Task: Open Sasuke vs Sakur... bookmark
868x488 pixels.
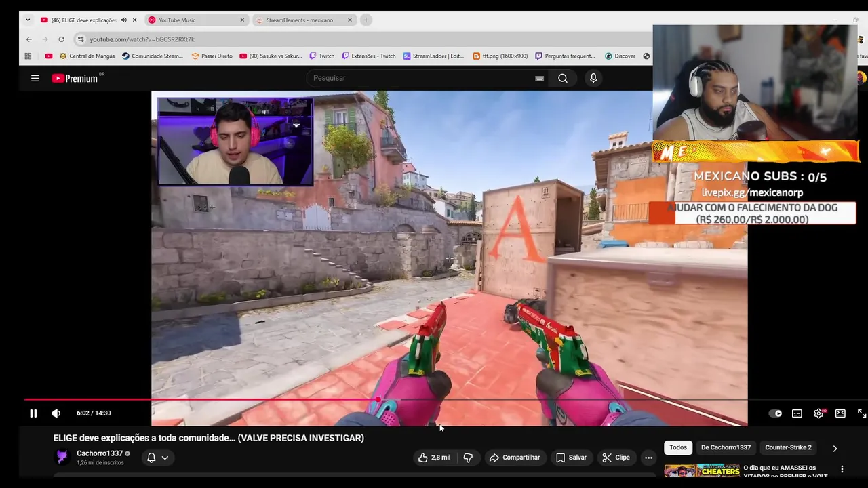Action: click(271, 56)
